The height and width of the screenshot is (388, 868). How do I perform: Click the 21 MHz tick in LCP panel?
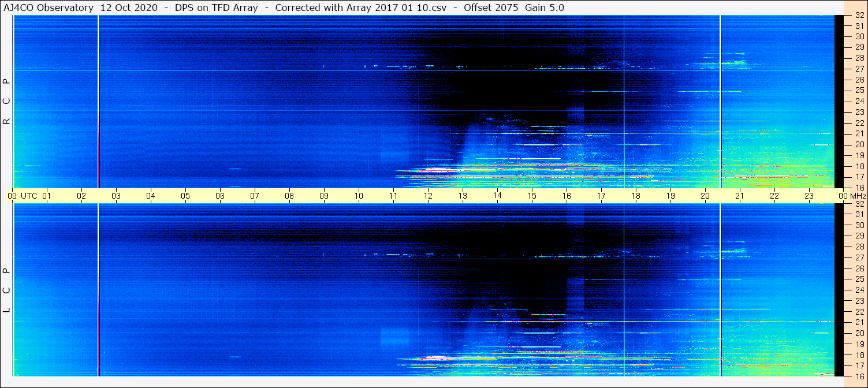(859, 322)
